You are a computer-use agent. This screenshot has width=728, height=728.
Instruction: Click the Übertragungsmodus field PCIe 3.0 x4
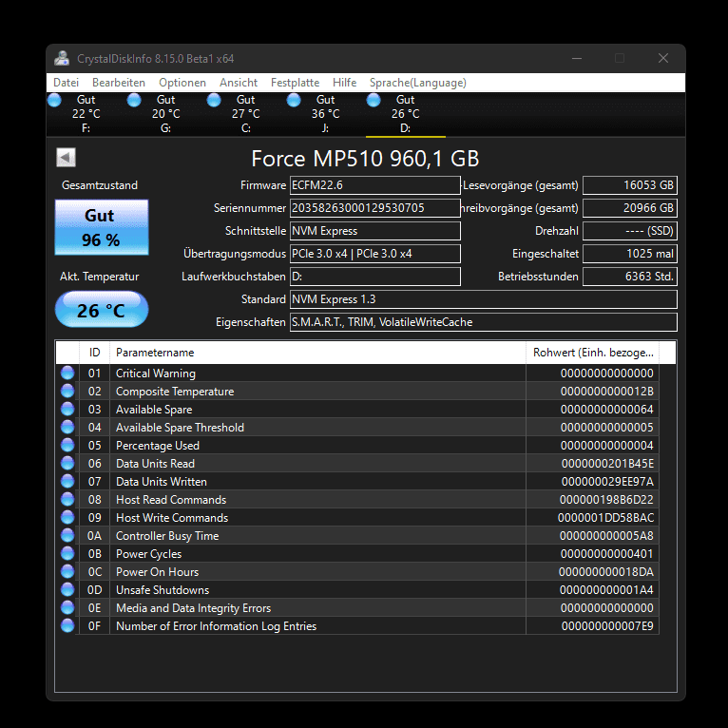(375, 254)
